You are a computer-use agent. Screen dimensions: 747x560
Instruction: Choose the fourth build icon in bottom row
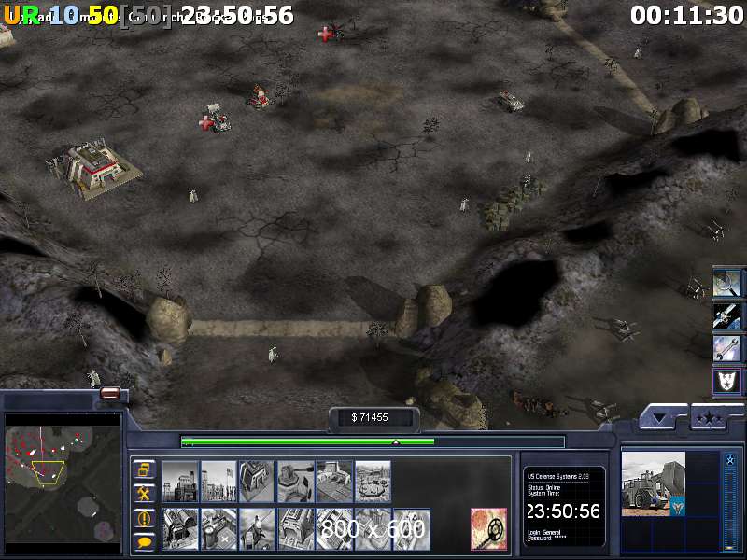[x=296, y=529]
